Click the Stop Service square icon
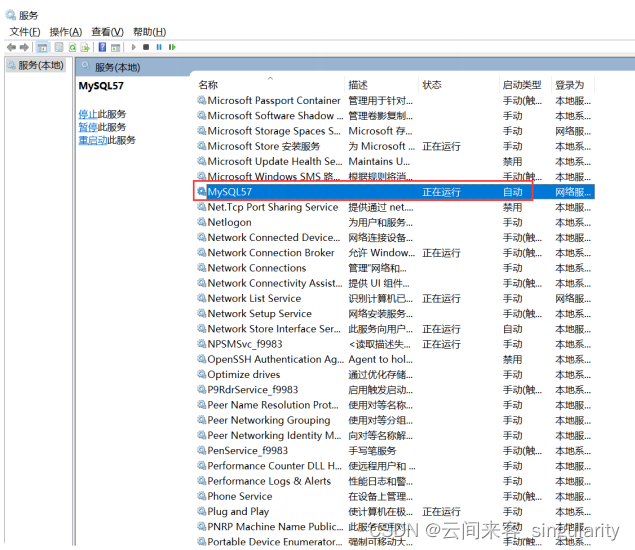Image resolution: width=635 pixels, height=550 pixels. coord(146,47)
